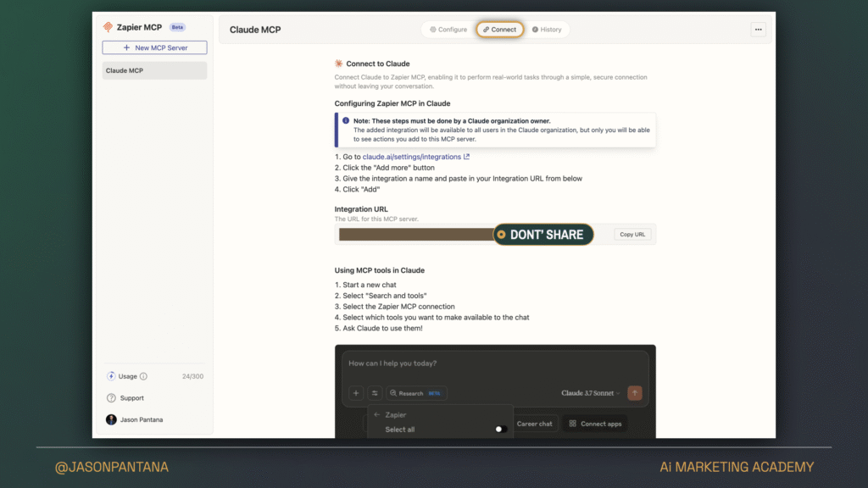
Task: Click the Copy URL button
Action: point(632,234)
